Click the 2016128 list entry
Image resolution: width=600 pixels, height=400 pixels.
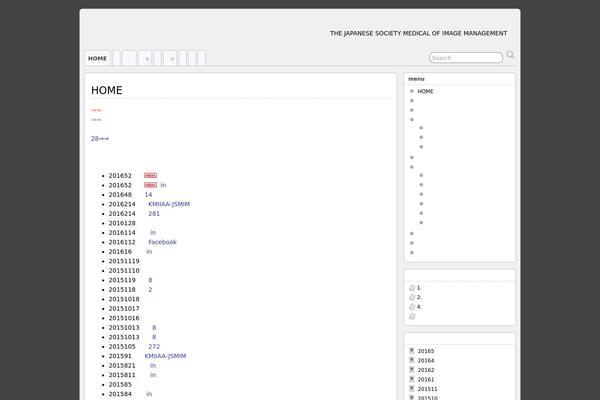(x=122, y=223)
